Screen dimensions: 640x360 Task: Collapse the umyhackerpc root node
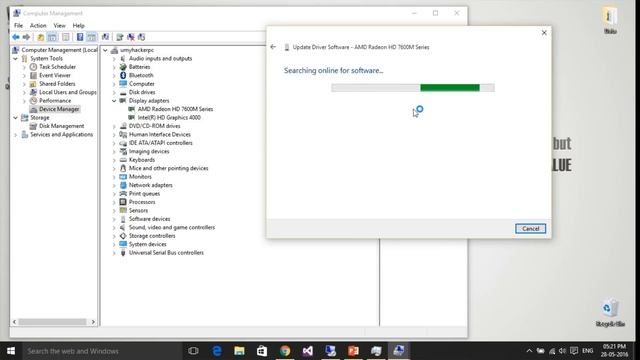coord(105,50)
